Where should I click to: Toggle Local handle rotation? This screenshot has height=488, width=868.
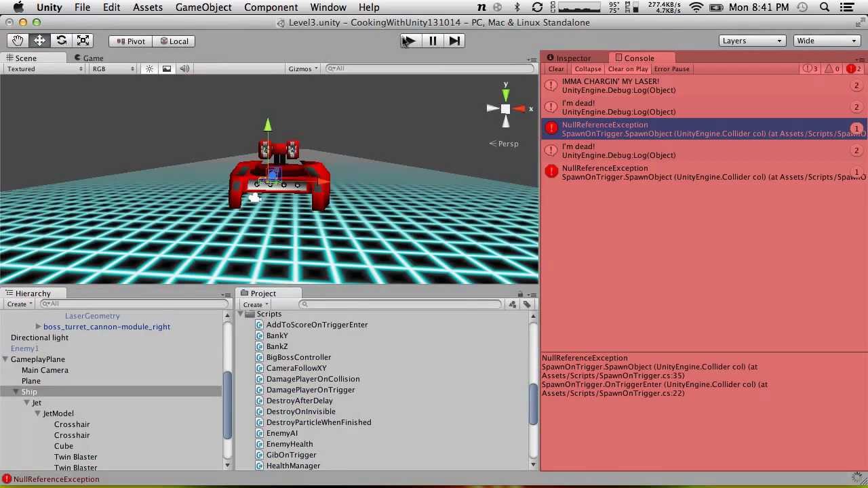174,41
